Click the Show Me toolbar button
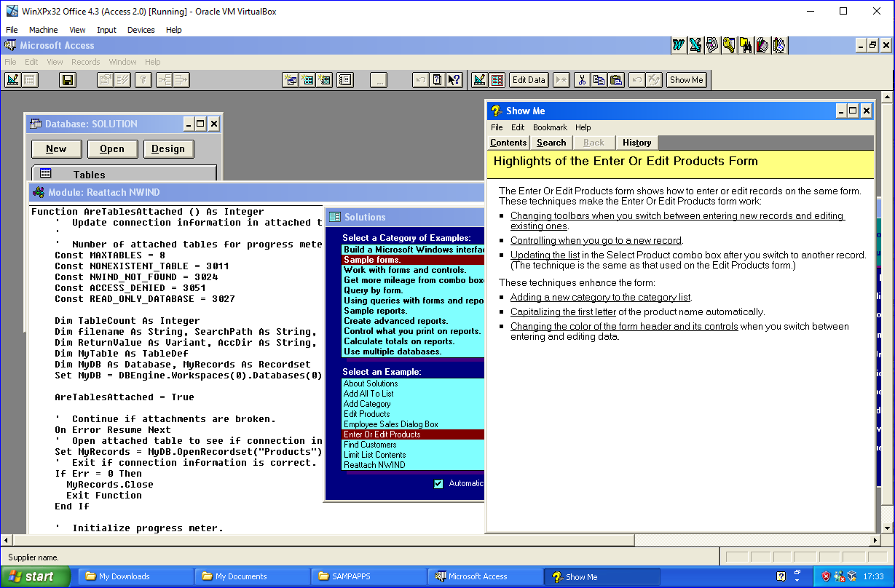Viewport: 895px width, 588px height. tap(687, 80)
